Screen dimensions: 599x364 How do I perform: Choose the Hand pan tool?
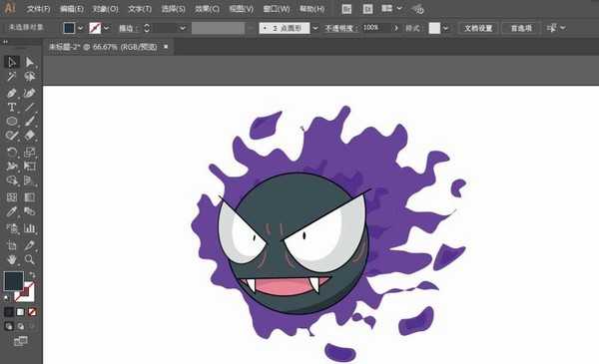pyautogui.click(x=11, y=260)
